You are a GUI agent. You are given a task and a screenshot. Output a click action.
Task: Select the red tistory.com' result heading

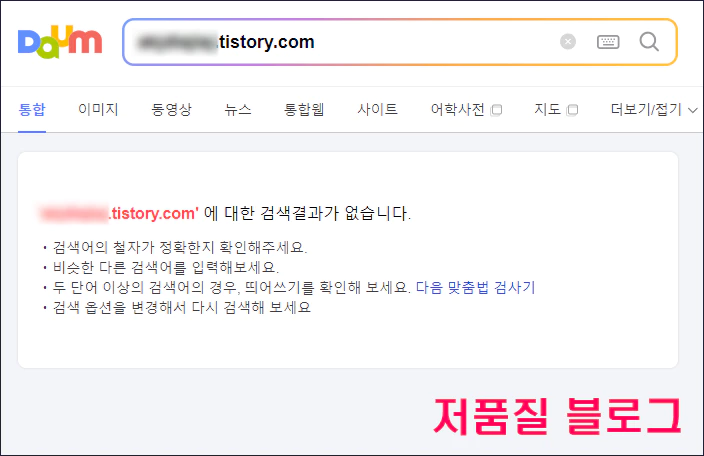coord(119,213)
